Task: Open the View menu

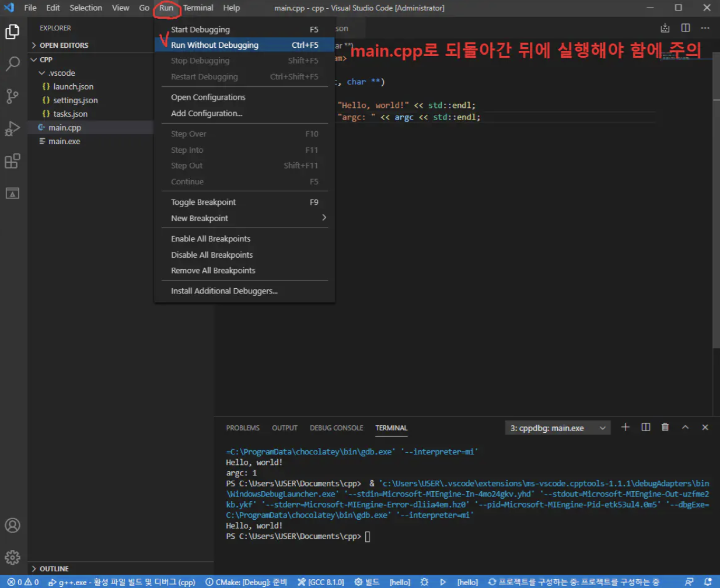Action: click(x=121, y=8)
